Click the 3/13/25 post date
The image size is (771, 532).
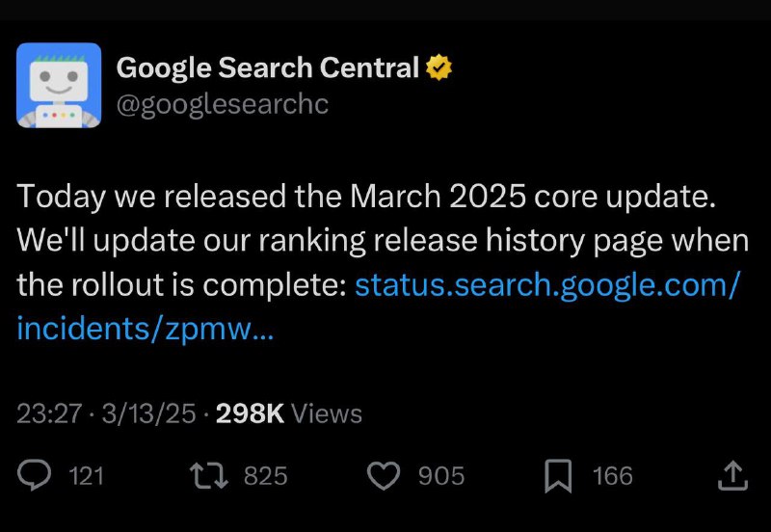point(149,413)
